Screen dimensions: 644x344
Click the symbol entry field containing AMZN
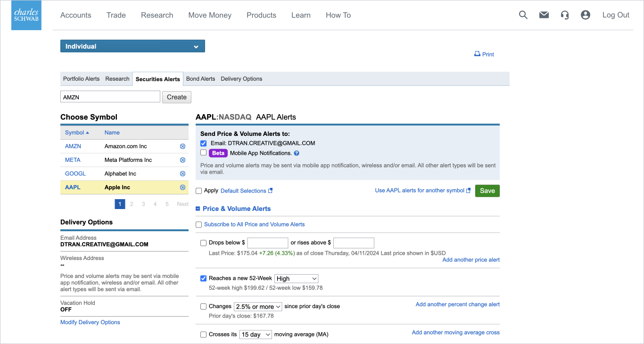(x=110, y=97)
